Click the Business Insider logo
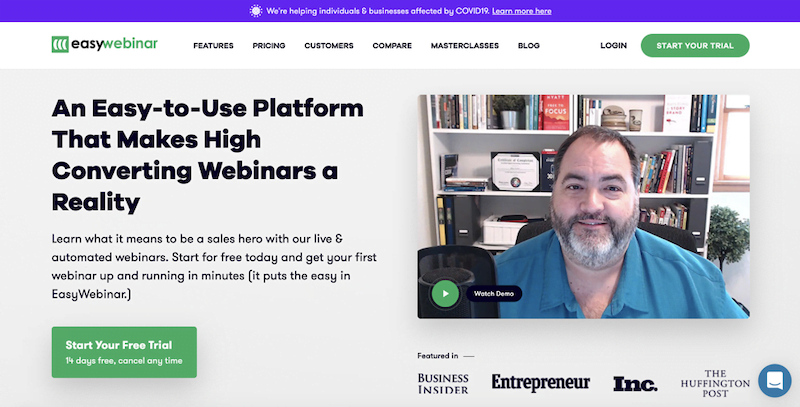The image size is (800, 407). 443,384
